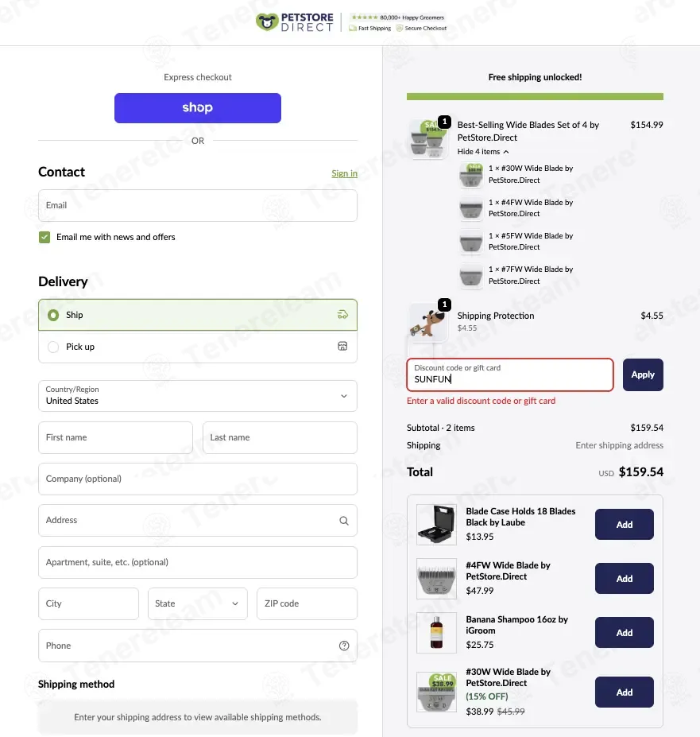Apply the SUNFUN discount code
Screen dimensions: 700x737
click(x=642, y=375)
